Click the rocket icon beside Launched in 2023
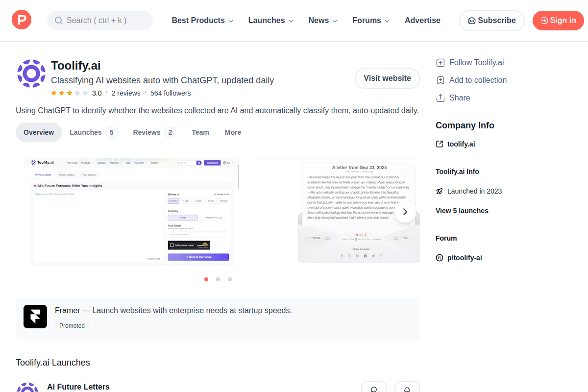 click(x=439, y=191)
